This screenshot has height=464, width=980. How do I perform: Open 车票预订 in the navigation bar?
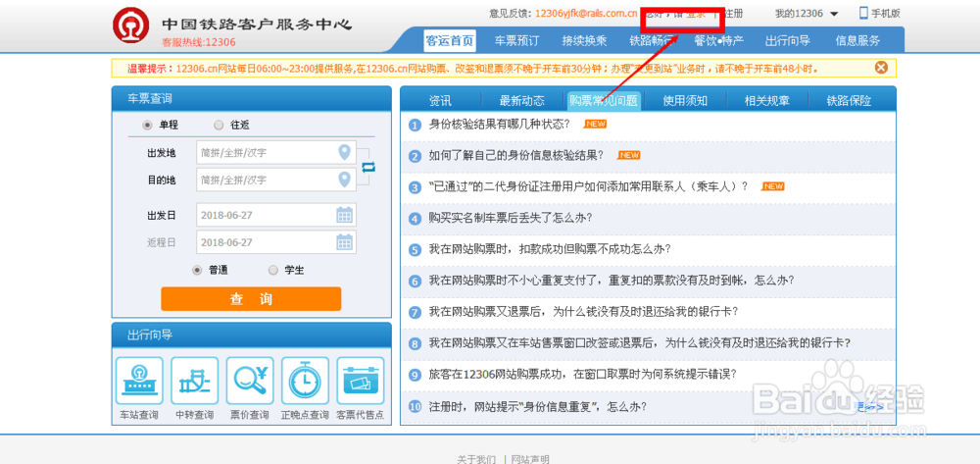coord(516,41)
